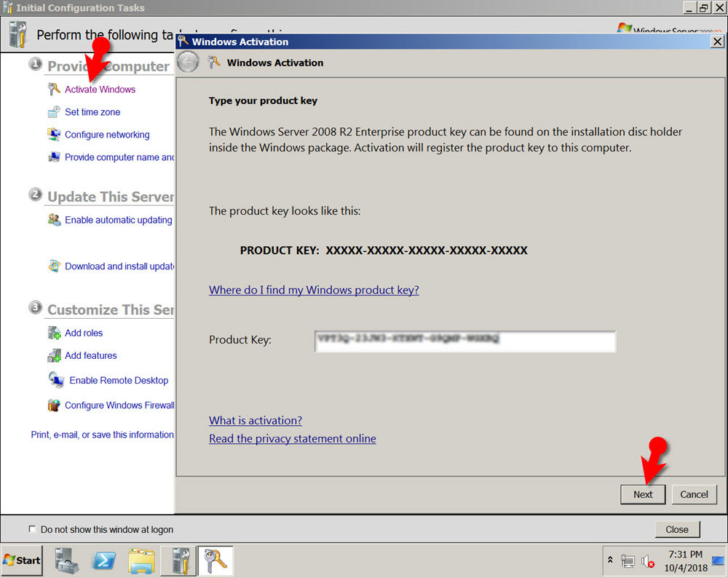728x578 pixels.
Task: Select Windows Activation keys taskbar item
Action: (x=215, y=560)
